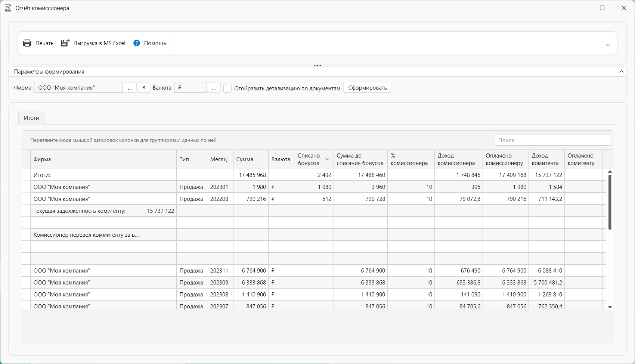Click the Оплачено комитенту column header
This screenshot has height=364, width=635.
pos(584,159)
